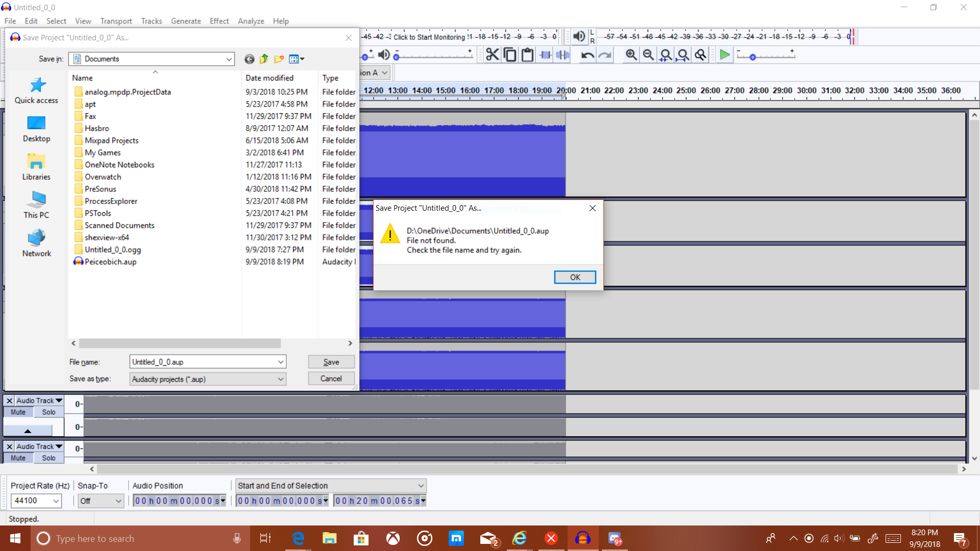Image resolution: width=980 pixels, height=551 pixels.
Task: Mute the first Audio Track
Action: pyautogui.click(x=18, y=412)
